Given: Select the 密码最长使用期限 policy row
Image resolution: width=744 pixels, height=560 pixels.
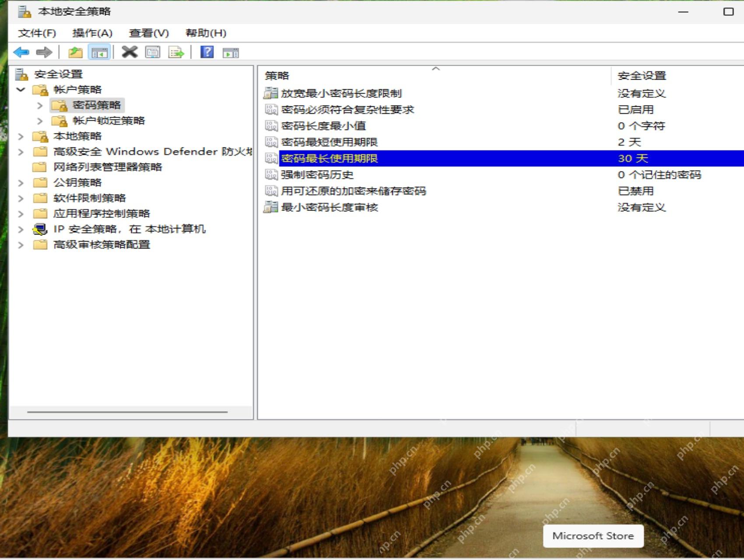Looking at the screenshot, I should point(503,158).
